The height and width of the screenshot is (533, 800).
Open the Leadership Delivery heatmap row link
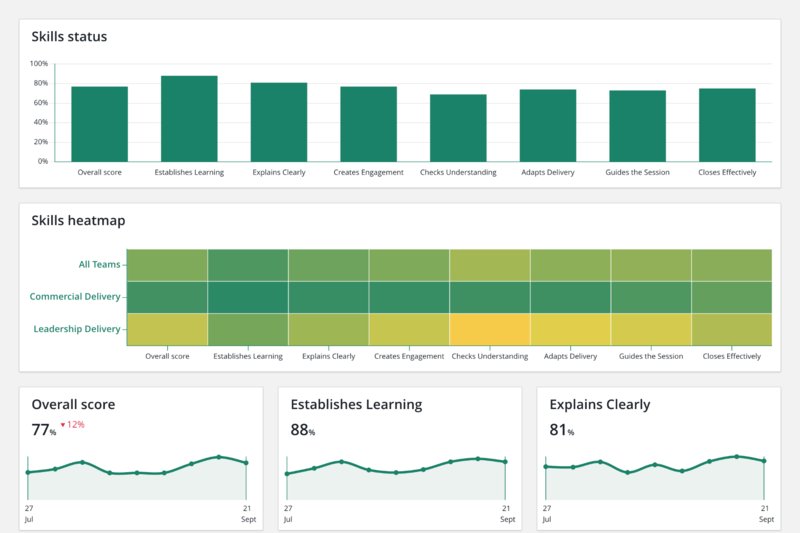[x=77, y=329]
